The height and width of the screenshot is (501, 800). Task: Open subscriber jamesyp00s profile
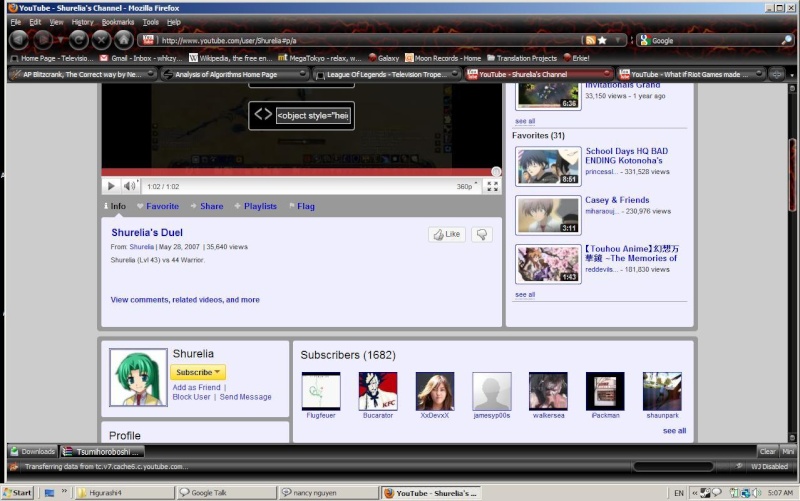492,391
